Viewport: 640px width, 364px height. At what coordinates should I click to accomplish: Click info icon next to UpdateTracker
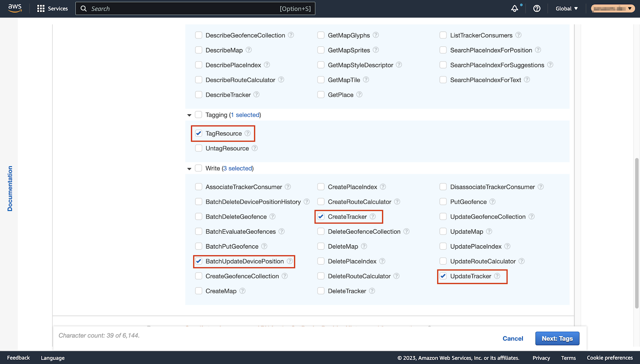pyautogui.click(x=497, y=276)
